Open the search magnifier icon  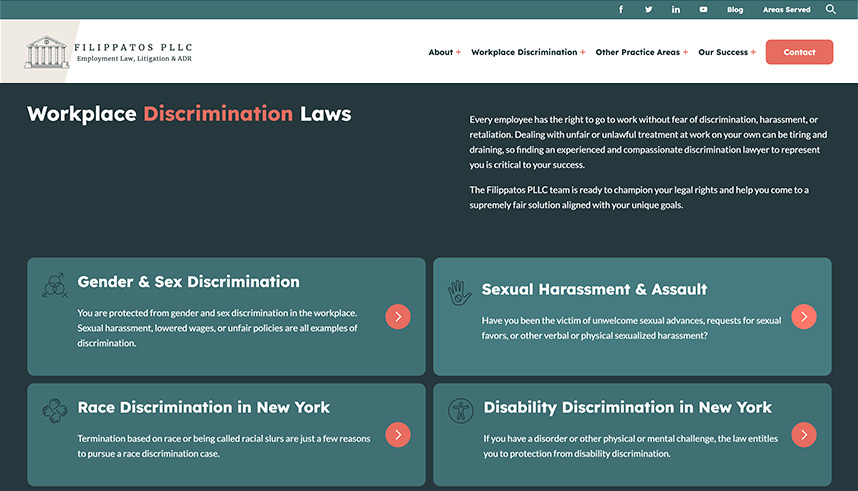[831, 10]
